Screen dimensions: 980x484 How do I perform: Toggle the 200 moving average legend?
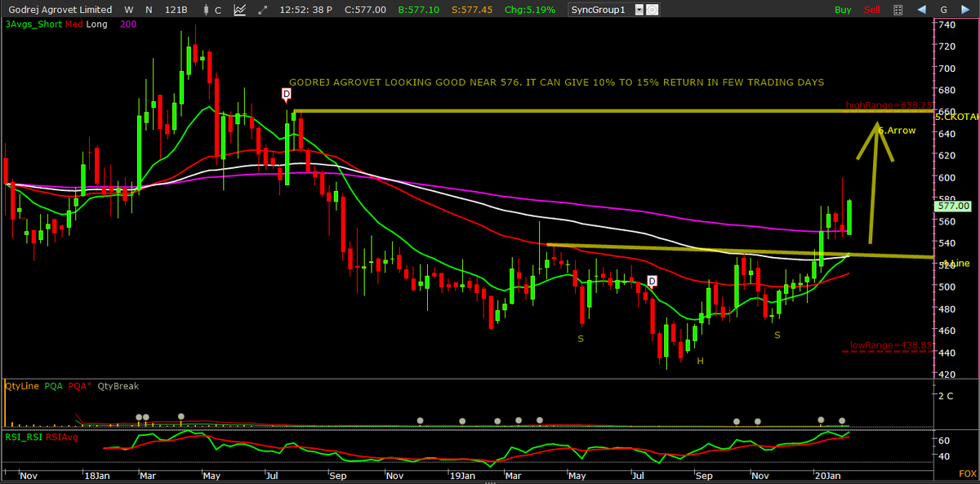click(128, 24)
